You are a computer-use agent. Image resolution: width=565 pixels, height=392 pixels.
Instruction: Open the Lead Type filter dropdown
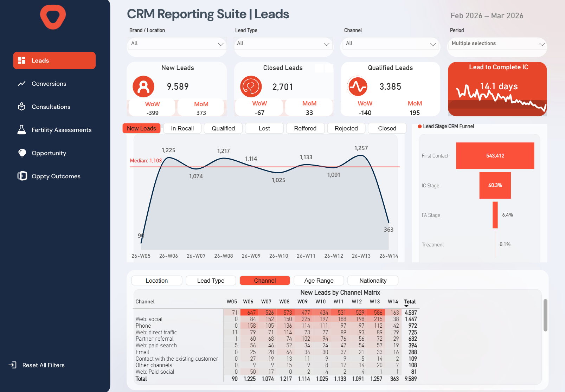click(x=283, y=44)
